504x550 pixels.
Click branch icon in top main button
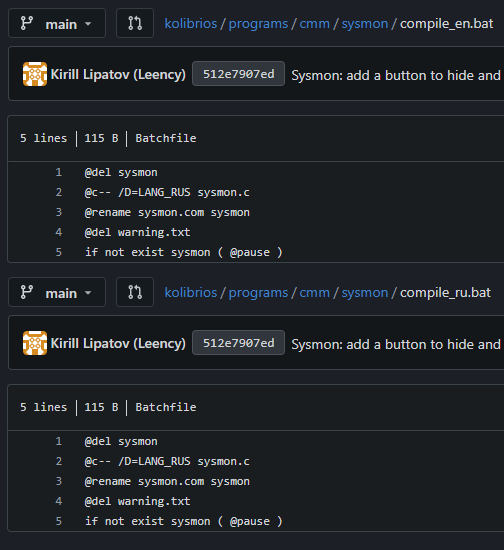coord(27,24)
